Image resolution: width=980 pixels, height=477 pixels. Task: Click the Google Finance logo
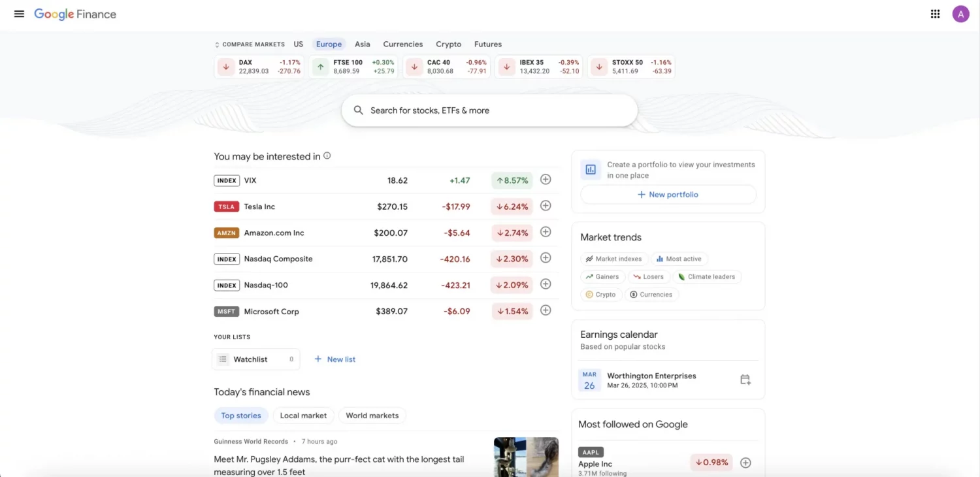pos(75,14)
